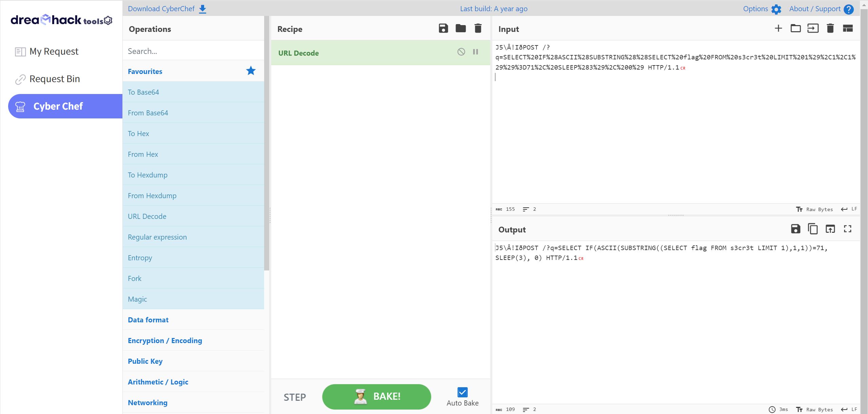
Task: Open the Request Bin page
Action: [x=55, y=79]
